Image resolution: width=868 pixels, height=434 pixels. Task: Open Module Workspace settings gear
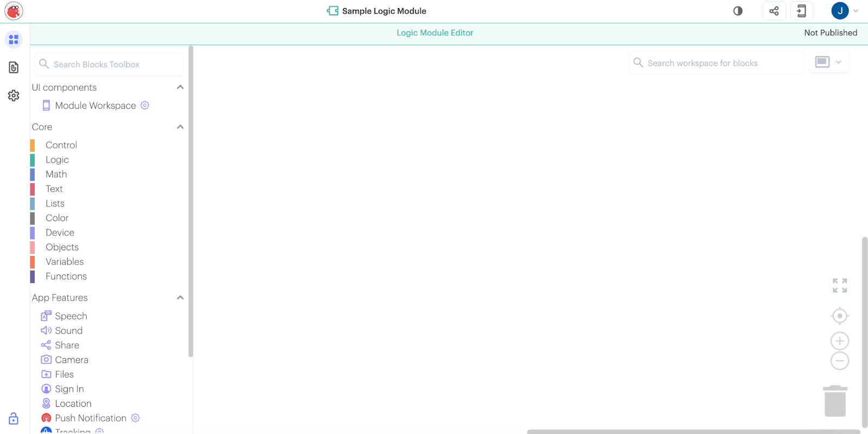145,105
